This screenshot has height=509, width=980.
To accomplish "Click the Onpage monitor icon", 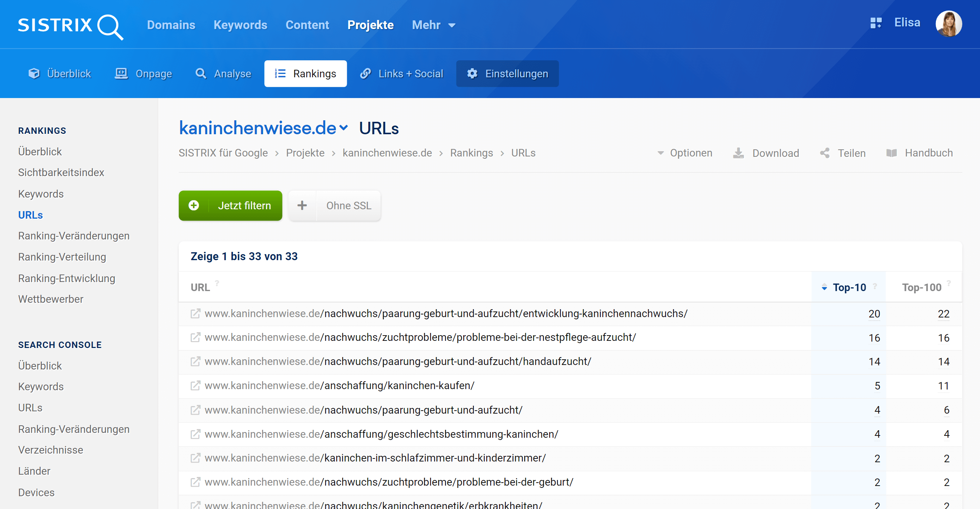I will tap(121, 74).
